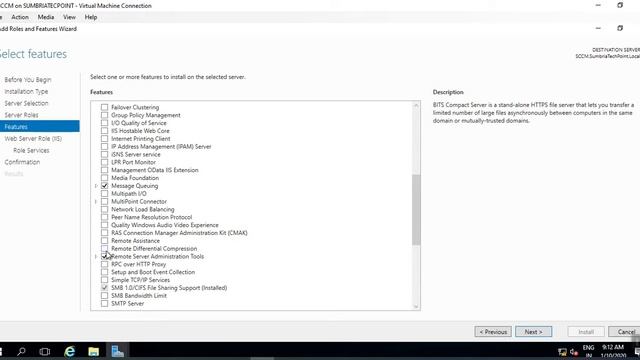Click the Cancel button
The height and width of the screenshot is (360, 640).
coord(625,332)
